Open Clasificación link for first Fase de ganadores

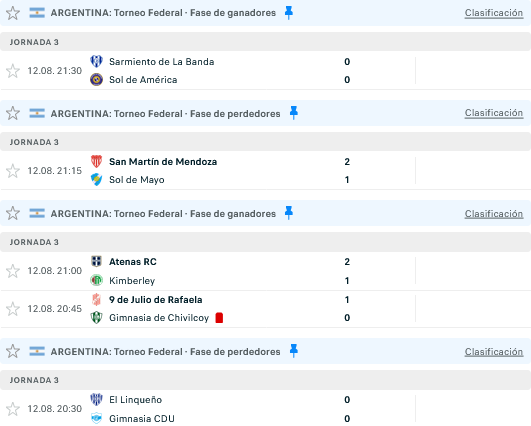[x=494, y=13]
